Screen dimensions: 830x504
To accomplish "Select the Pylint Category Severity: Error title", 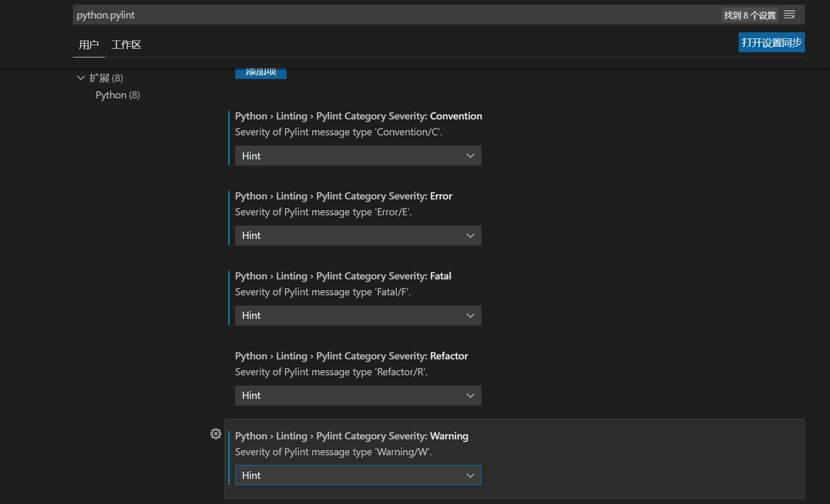I will click(343, 196).
